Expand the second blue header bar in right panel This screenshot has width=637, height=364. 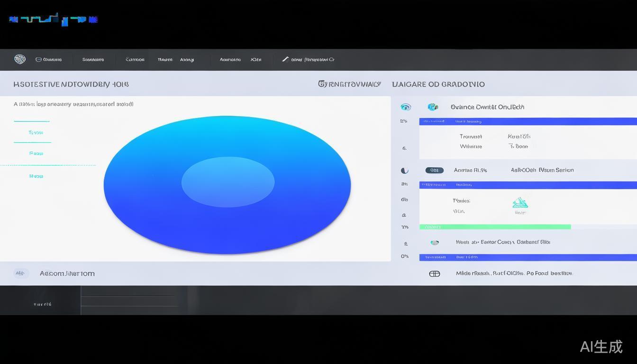pyautogui.click(x=528, y=185)
